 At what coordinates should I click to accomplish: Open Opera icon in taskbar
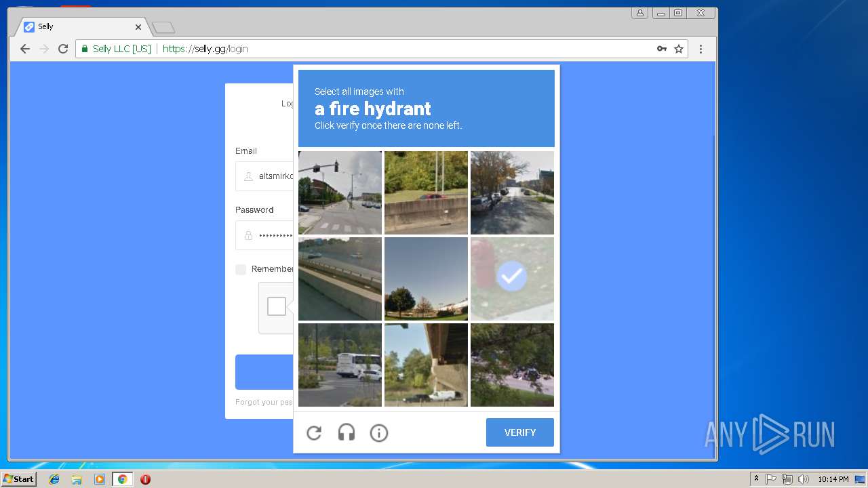pyautogui.click(x=145, y=479)
